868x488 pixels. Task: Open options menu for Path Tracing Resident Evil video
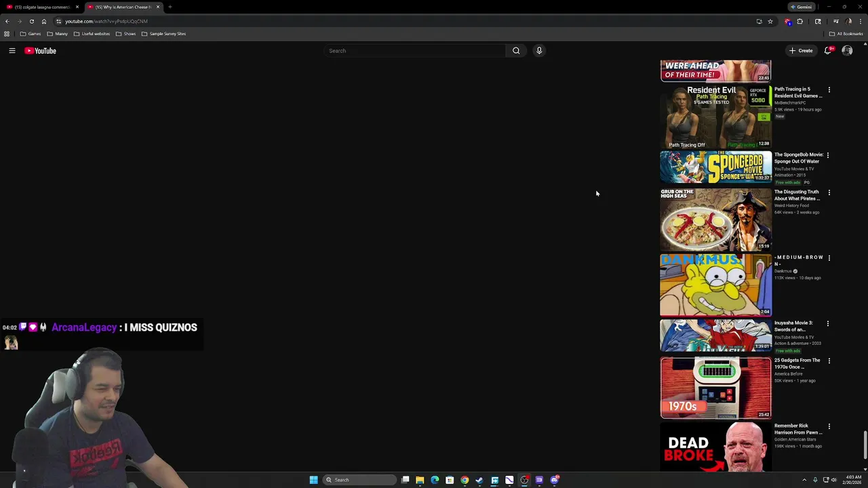click(x=829, y=89)
